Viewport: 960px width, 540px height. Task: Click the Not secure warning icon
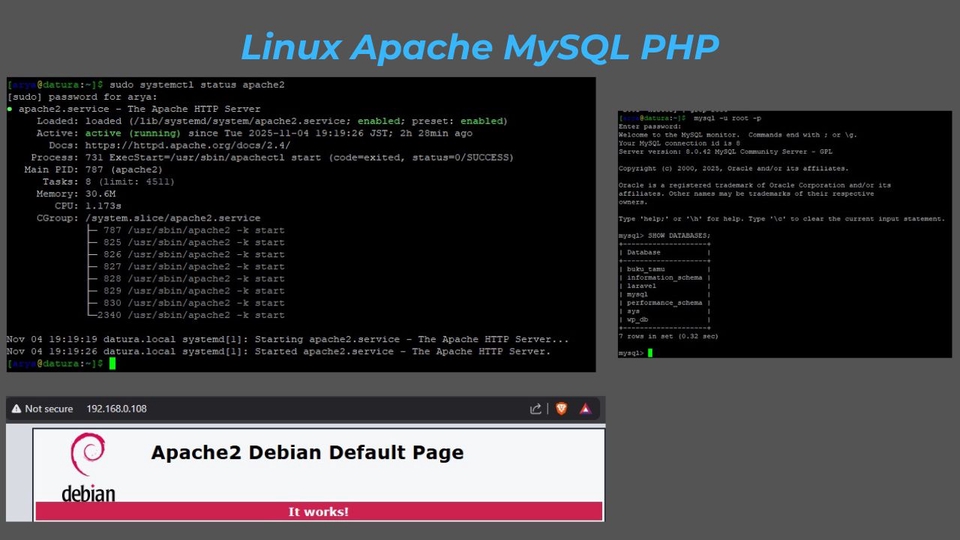pos(16,409)
